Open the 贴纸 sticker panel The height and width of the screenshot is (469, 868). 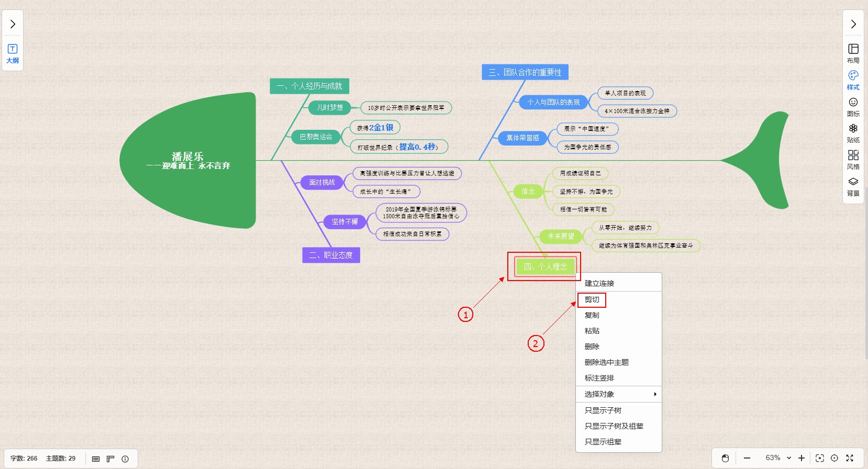[853, 133]
